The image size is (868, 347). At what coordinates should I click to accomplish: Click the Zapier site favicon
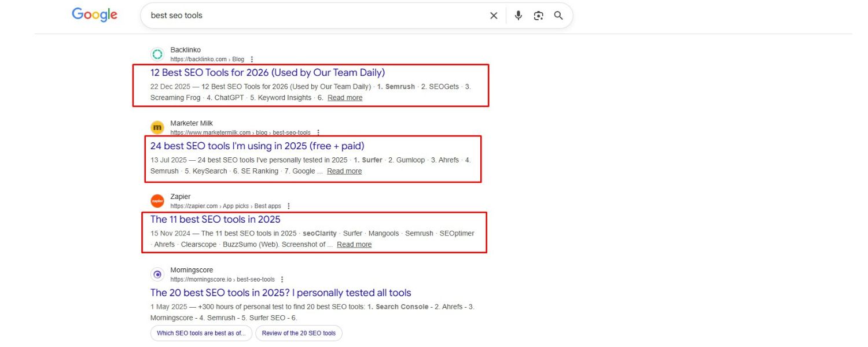(157, 201)
